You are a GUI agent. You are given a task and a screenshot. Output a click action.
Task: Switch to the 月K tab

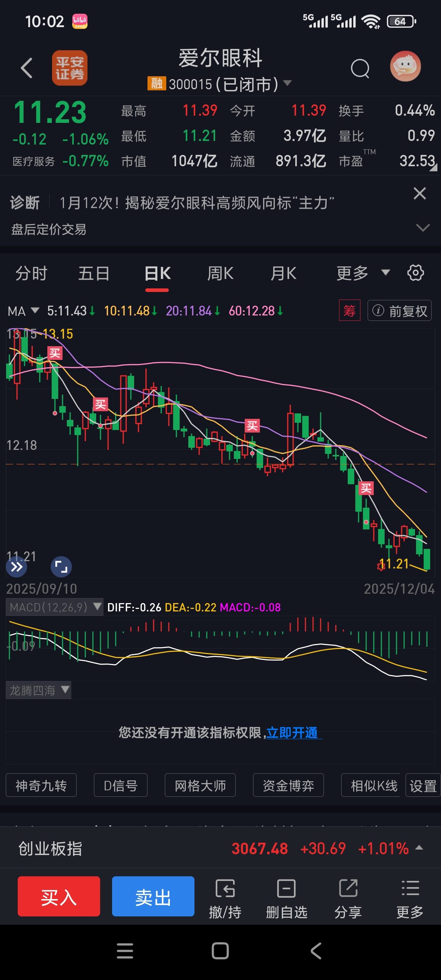(283, 274)
